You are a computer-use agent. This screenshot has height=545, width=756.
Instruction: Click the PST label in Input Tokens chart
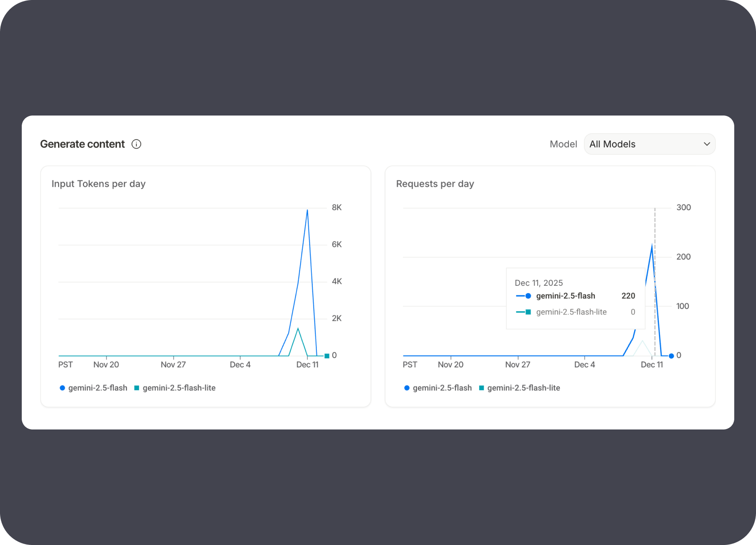65,365
